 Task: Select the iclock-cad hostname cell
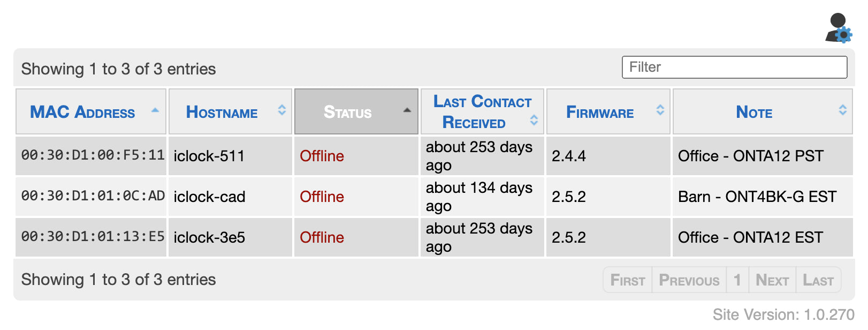[x=210, y=197]
